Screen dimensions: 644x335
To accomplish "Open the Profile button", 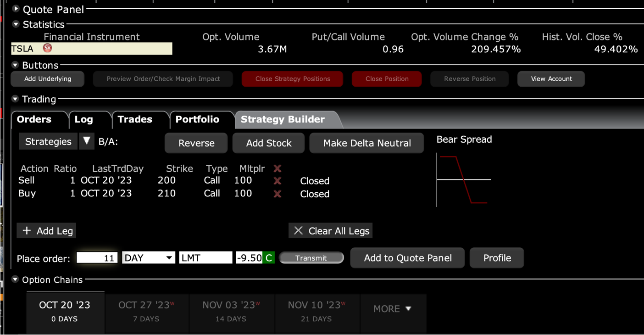I will point(497,258).
